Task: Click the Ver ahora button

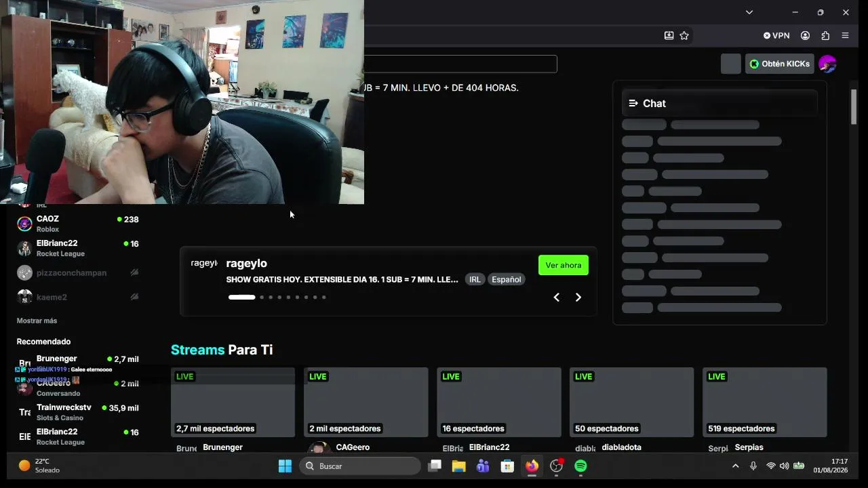Action: coord(564,265)
